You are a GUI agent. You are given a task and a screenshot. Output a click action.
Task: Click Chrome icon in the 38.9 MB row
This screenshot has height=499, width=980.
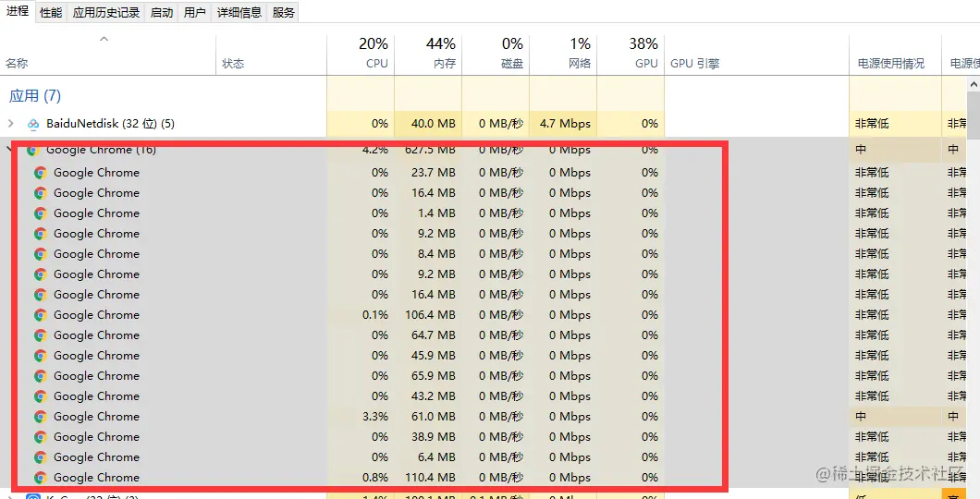[x=41, y=436]
